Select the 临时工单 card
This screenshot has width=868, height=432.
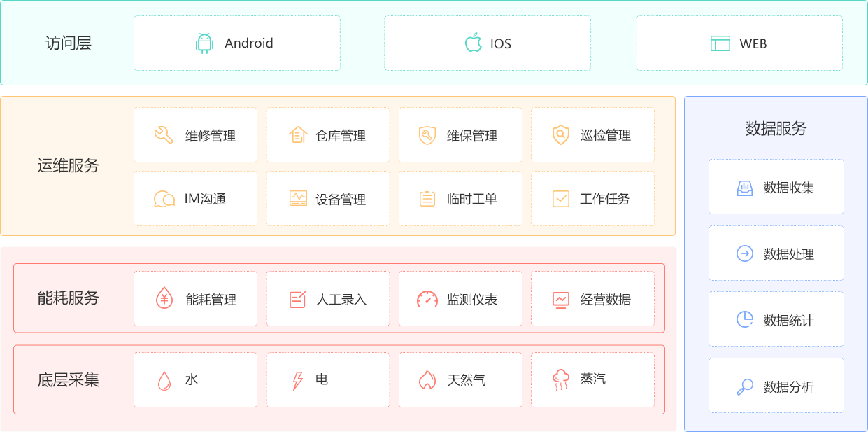point(460,199)
